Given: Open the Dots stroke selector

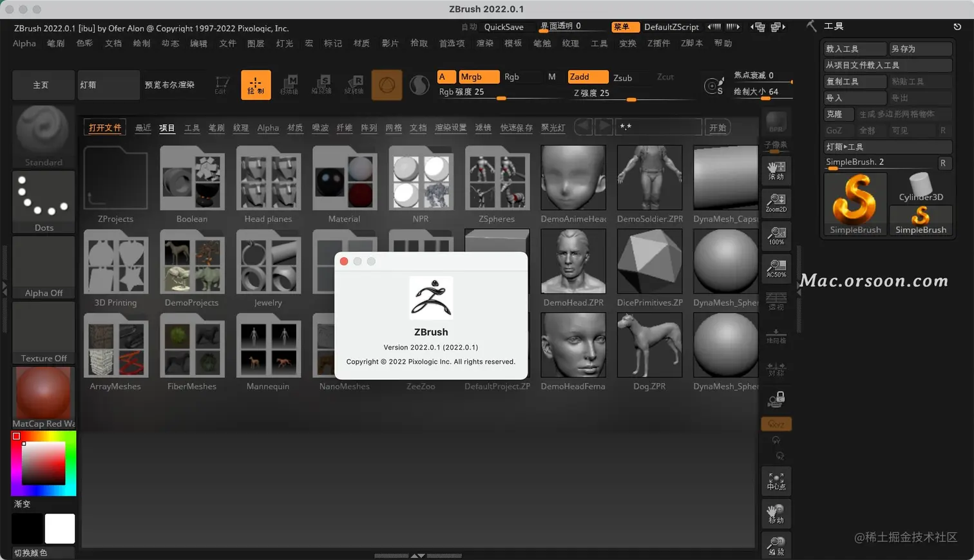Looking at the screenshot, I should tap(44, 202).
